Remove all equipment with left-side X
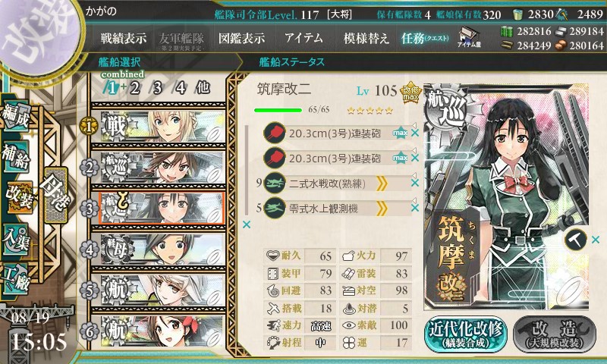 [x=246, y=224]
